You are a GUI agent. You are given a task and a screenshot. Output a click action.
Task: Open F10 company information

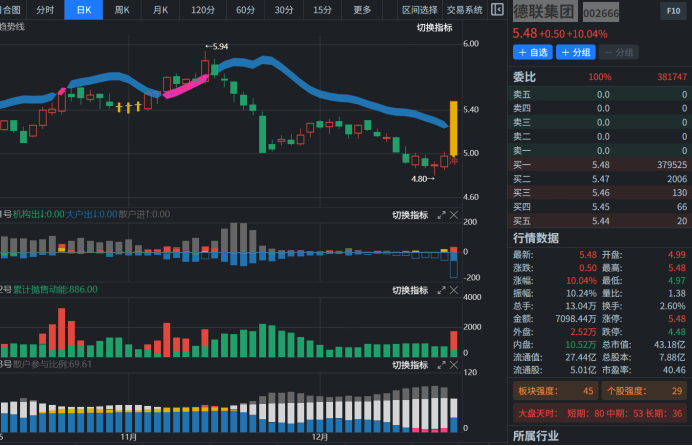coord(673,10)
